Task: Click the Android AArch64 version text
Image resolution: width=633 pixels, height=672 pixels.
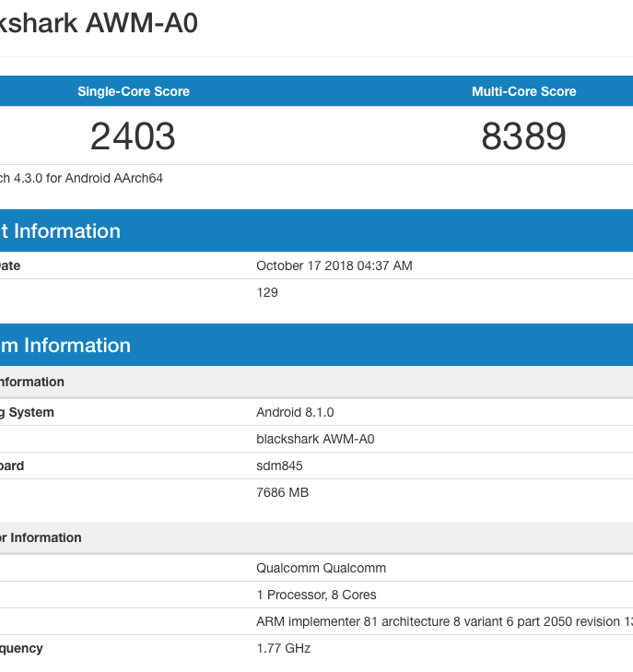Action: 81,178
